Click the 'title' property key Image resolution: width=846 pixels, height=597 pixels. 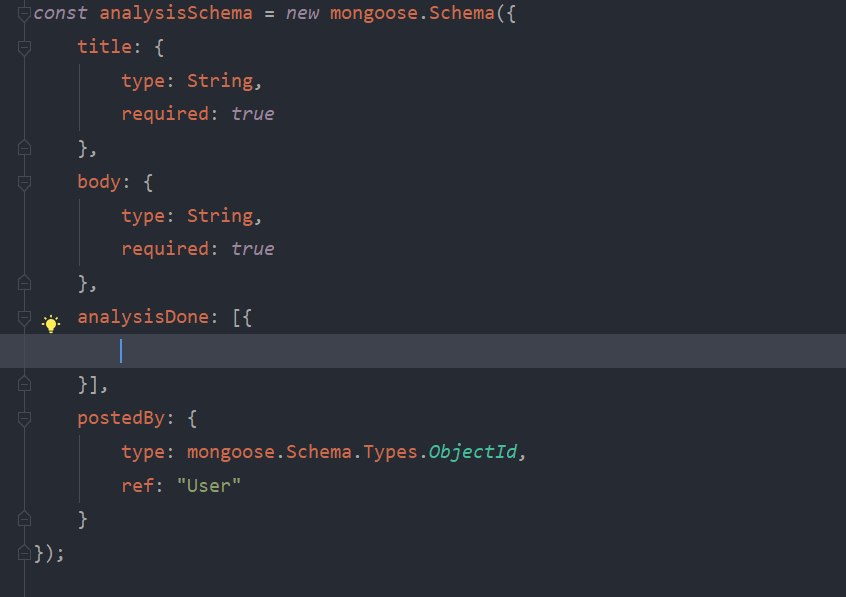pyautogui.click(x=105, y=46)
